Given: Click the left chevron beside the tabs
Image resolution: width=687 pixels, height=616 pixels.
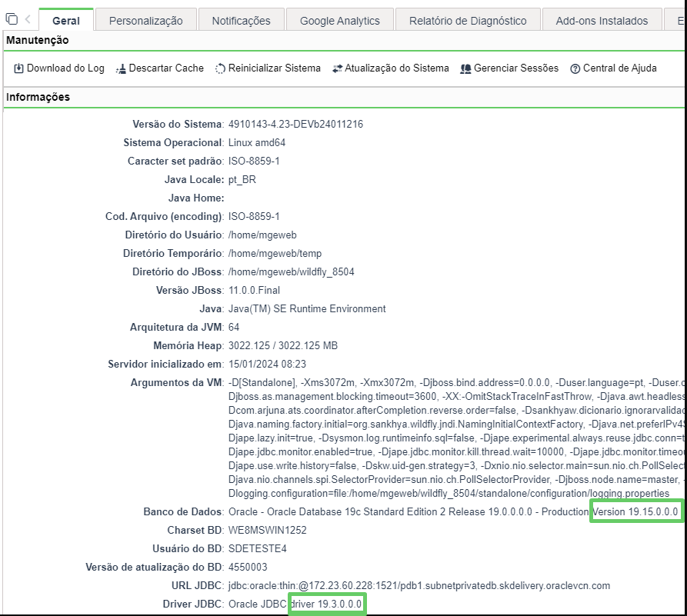Looking at the screenshot, I should [x=28, y=19].
